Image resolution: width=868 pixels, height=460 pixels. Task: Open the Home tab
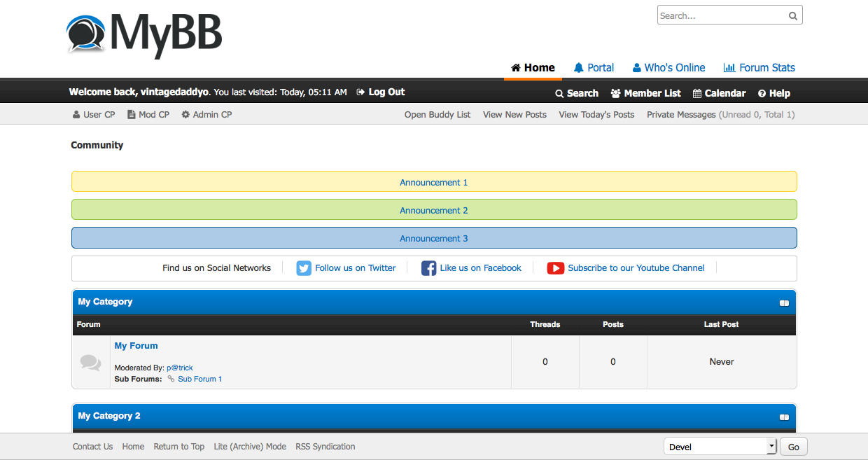tap(533, 68)
